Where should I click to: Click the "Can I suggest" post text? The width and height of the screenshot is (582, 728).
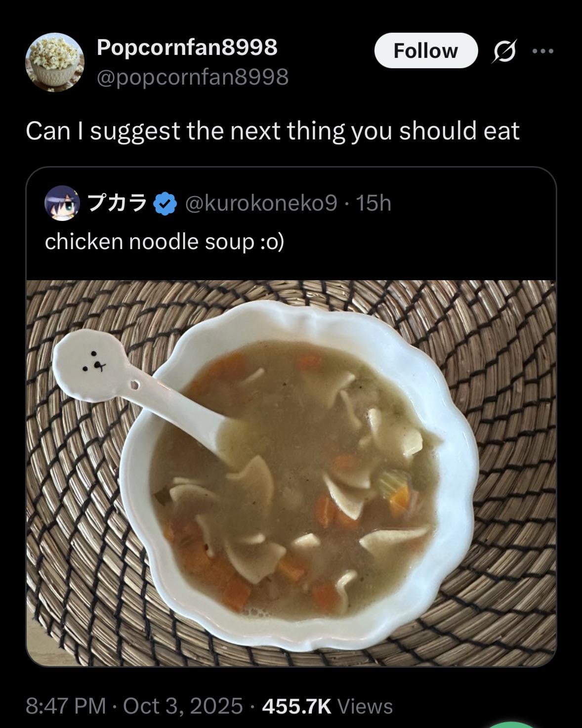point(272,131)
